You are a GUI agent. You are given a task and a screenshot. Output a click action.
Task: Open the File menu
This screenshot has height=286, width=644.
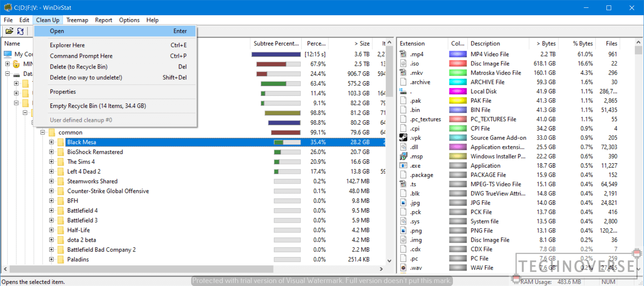8,20
